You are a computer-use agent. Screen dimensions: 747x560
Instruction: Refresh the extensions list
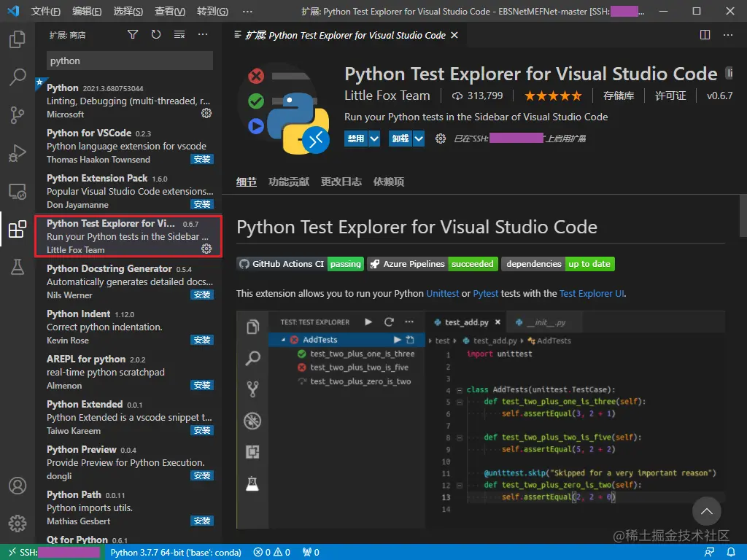[156, 34]
